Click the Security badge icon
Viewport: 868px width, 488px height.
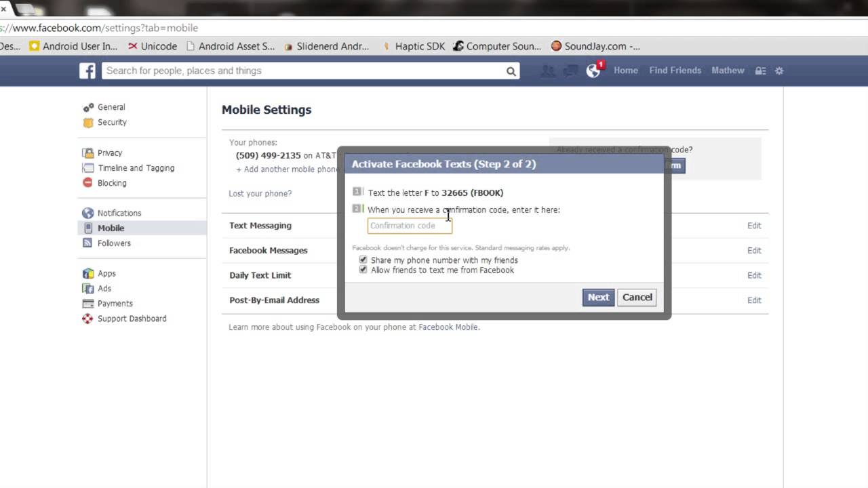pyautogui.click(x=88, y=123)
